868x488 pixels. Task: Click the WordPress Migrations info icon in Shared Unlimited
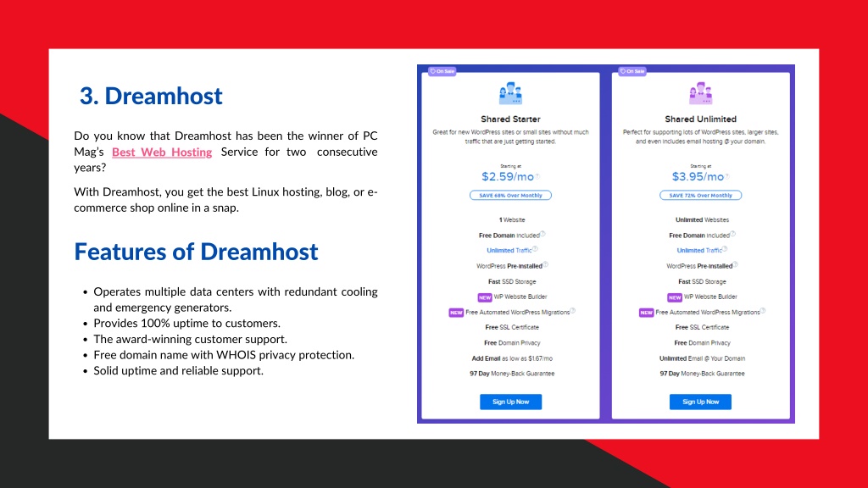point(763,311)
